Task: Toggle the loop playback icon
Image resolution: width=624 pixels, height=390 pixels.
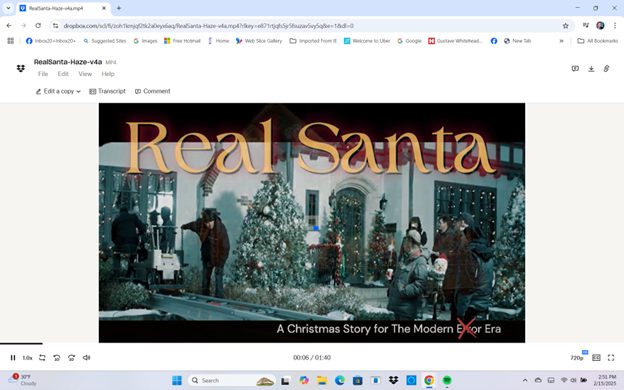Action: click(42, 357)
